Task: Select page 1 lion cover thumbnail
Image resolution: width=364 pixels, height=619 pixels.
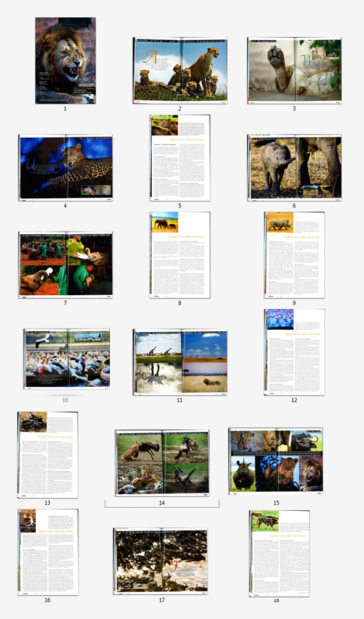Action: tap(65, 61)
